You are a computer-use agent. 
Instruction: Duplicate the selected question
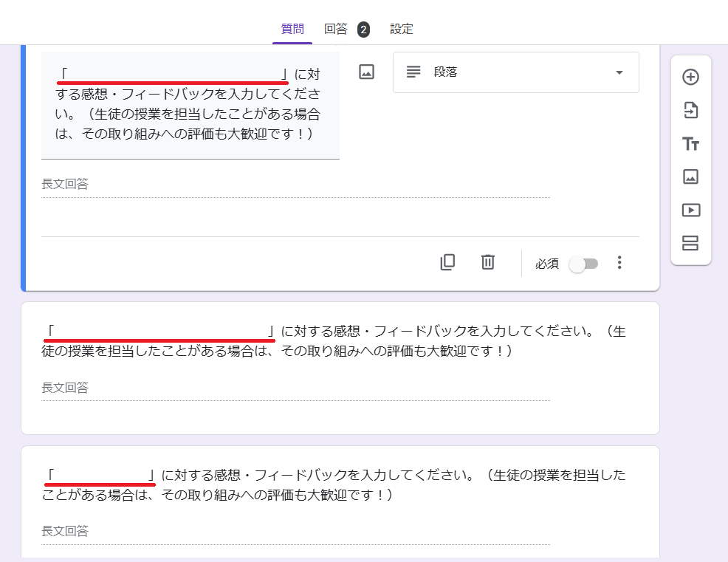click(x=447, y=262)
